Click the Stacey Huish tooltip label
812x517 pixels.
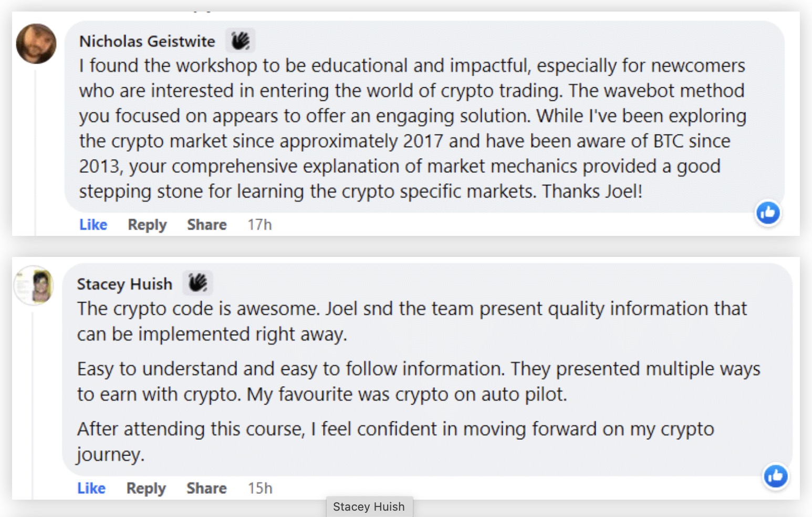(x=369, y=507)
